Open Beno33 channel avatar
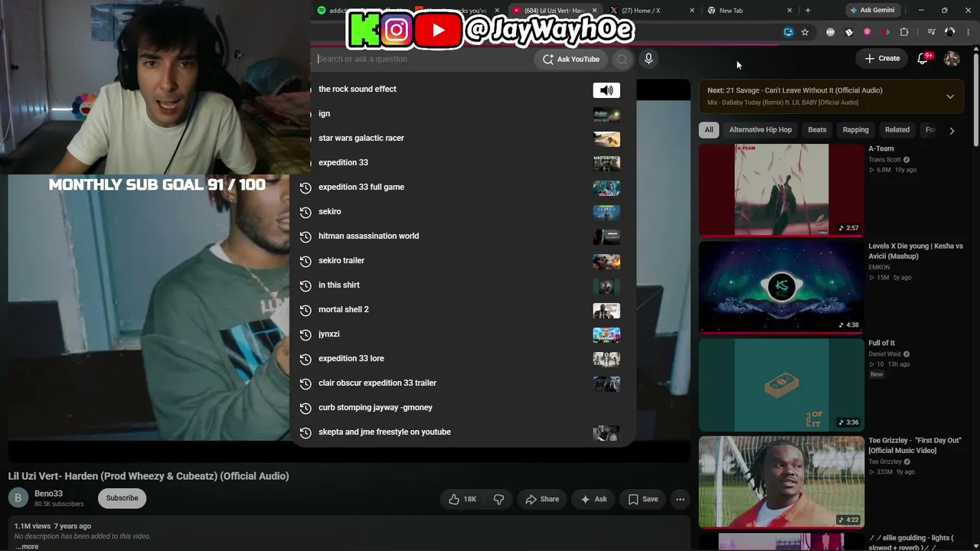 coord(18,498)
